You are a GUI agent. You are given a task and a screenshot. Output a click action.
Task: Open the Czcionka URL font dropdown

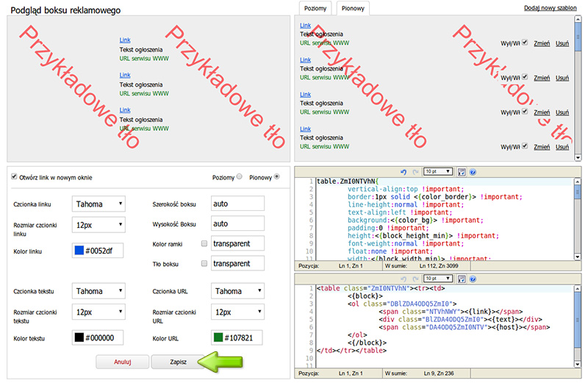(x=237, y=291)
